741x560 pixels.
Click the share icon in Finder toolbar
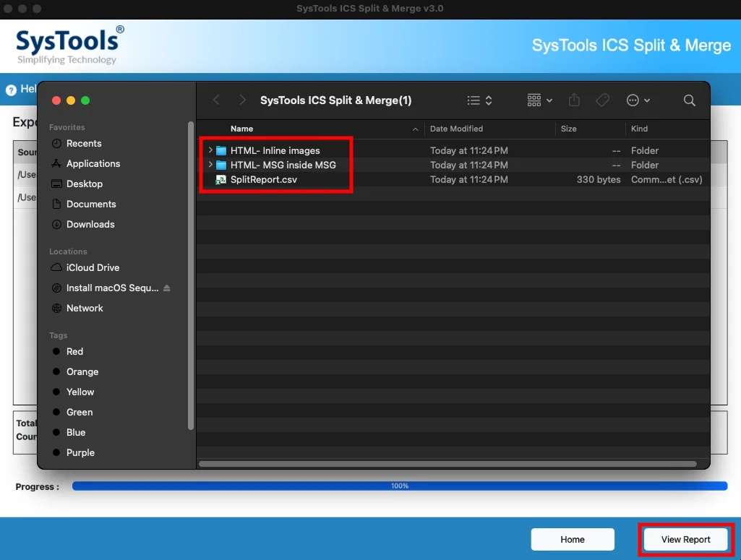[574, 100]
